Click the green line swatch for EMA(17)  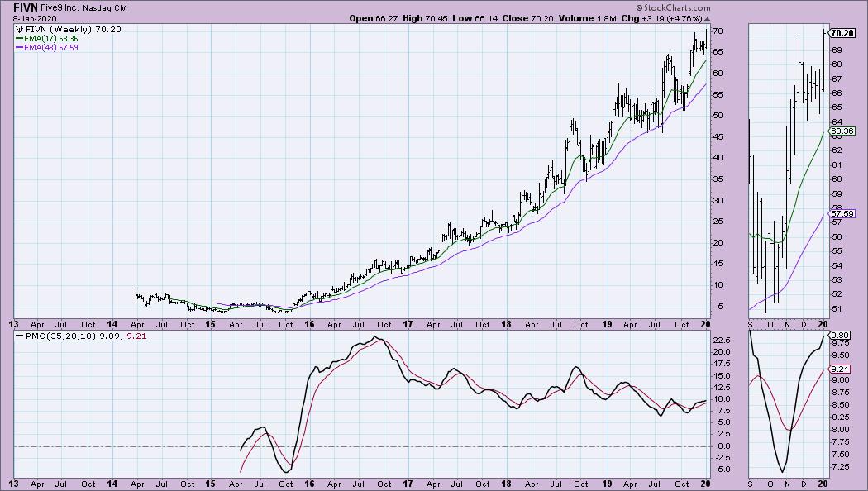point(19,39)
